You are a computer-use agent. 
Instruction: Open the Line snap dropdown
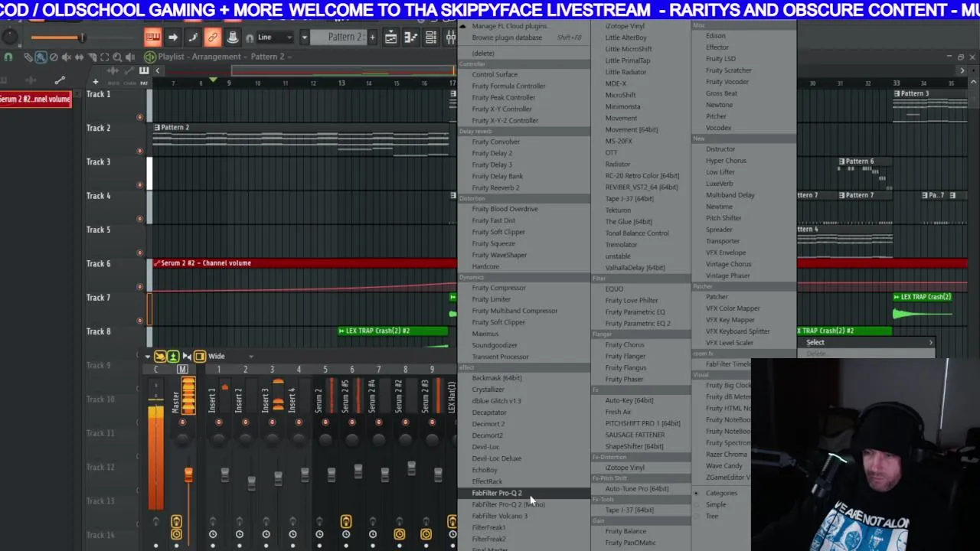pyautogui.click(x=273, y=37)
